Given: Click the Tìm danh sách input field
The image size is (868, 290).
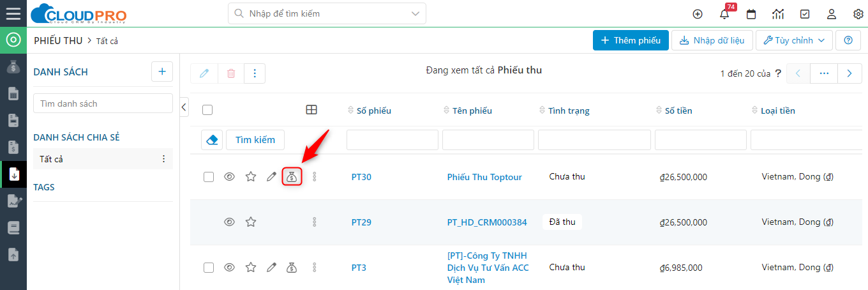Looking at the screenshot, I should [x=103, y=103].
